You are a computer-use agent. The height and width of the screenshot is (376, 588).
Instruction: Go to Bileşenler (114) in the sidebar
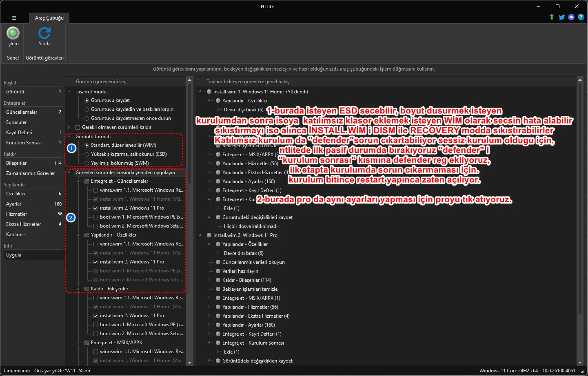[x=33, y=163]
